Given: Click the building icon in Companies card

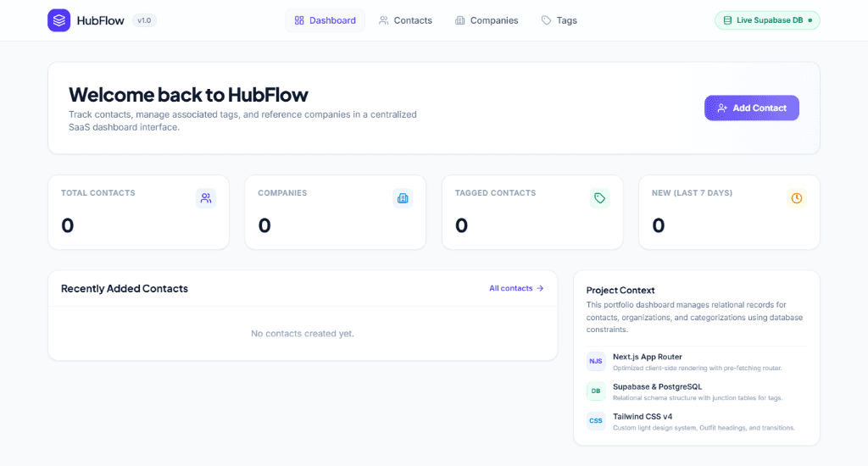Looking at the screenshot, I should (x=403, y=198).
